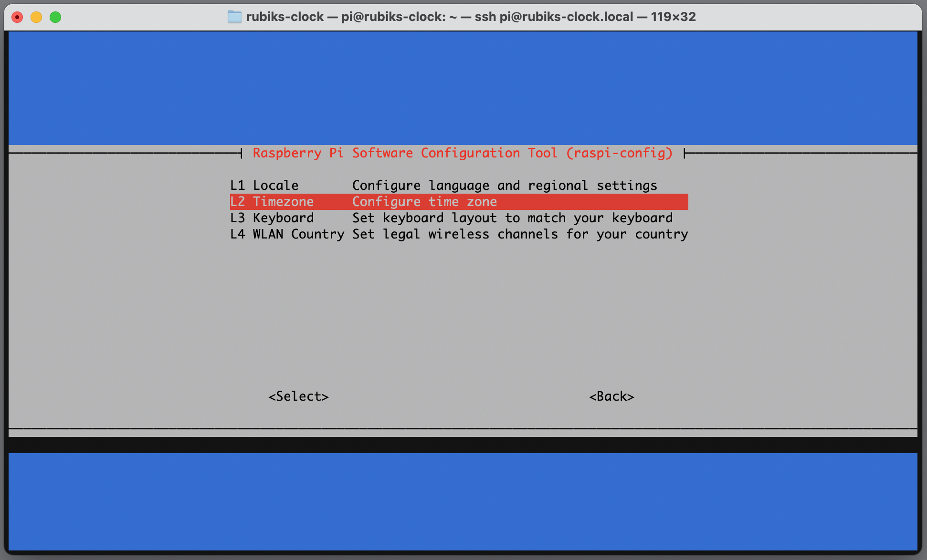Click the Select button
The width and height of the screenshot is (927, 560).
(299, 396)
